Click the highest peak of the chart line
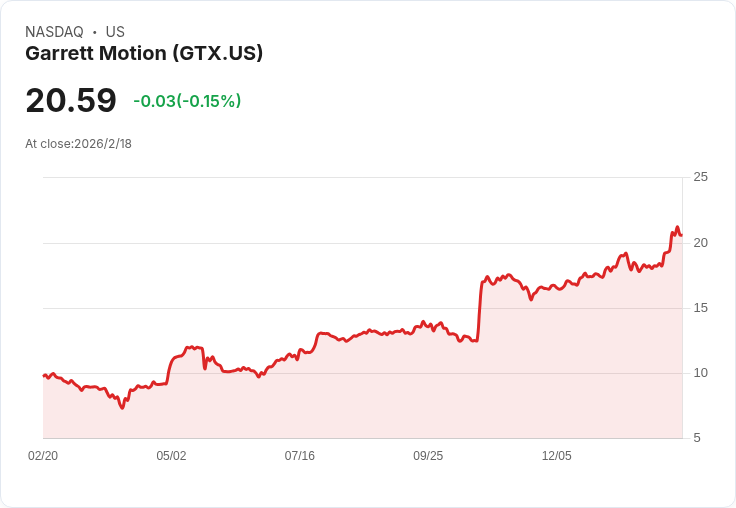The height and width of the screenshot is (508, 736). click(x=677, y=228)
